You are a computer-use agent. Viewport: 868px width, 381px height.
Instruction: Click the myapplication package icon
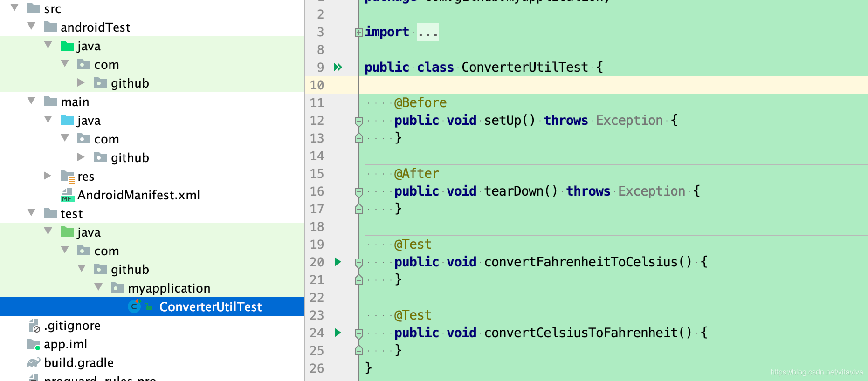117,288
